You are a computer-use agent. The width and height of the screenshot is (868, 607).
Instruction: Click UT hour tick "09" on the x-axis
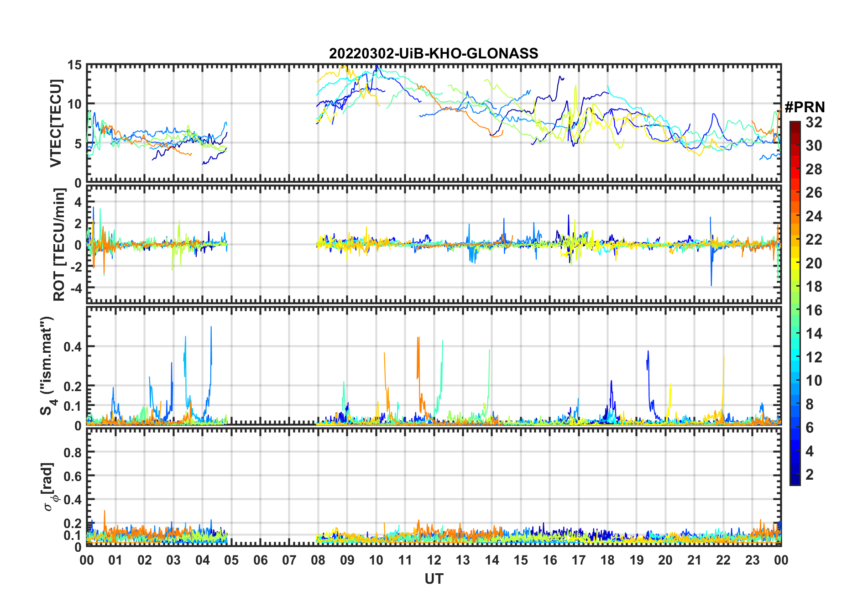click(347, 560)
